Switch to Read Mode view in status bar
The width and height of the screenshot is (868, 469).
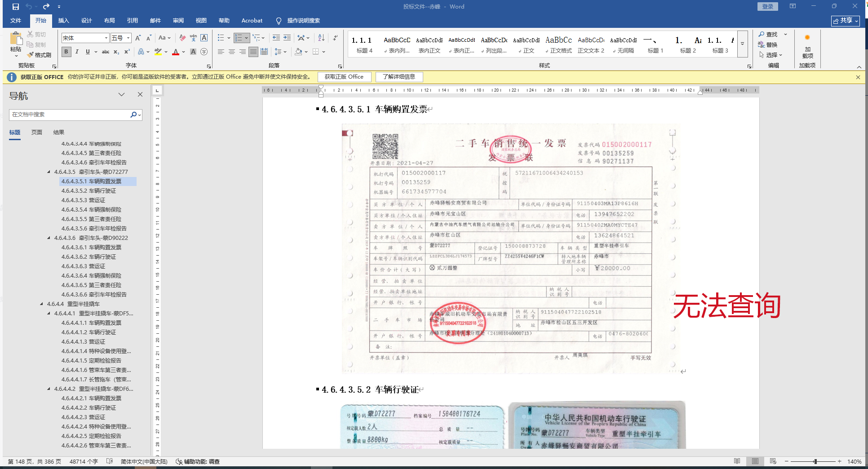(737, 461)
